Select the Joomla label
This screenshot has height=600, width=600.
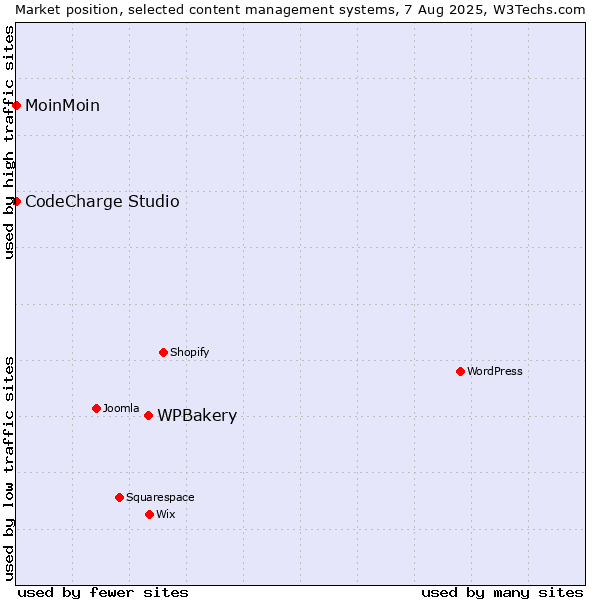click(121, 408)
